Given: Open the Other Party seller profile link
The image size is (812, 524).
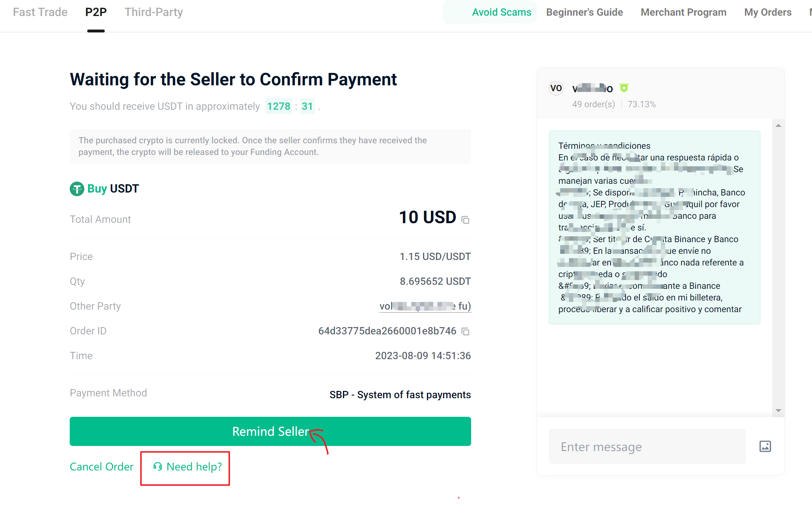Looking at the screenshot, I should click(425, 306).
